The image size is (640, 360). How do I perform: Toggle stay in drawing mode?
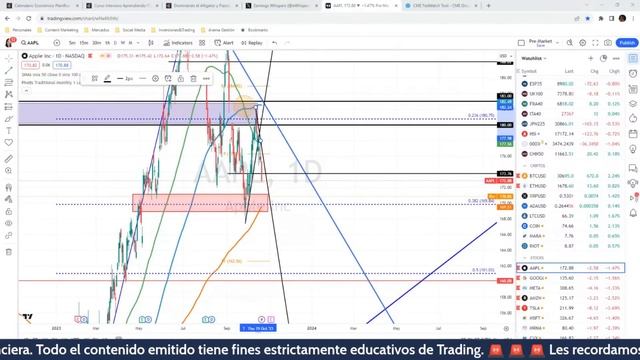coord(9,199)
